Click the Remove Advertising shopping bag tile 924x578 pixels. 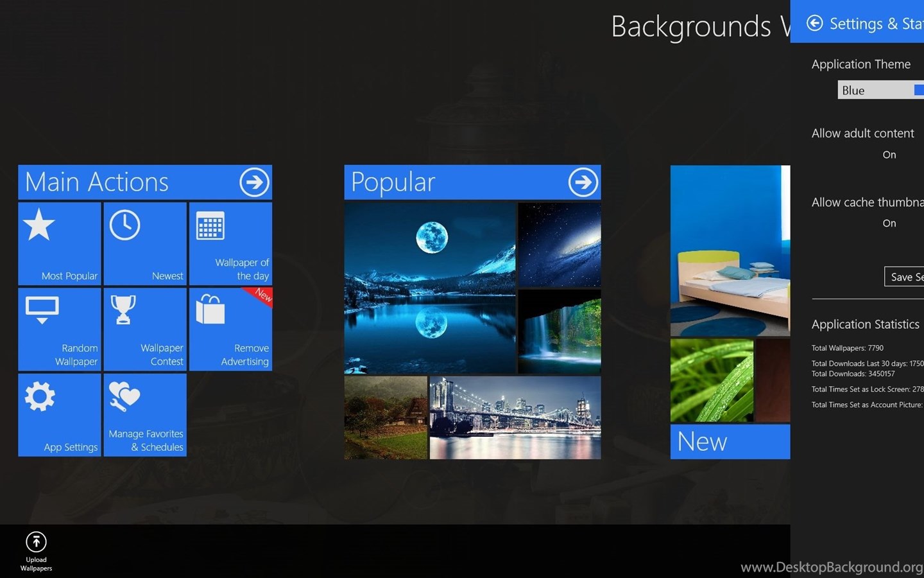(230, 329)
